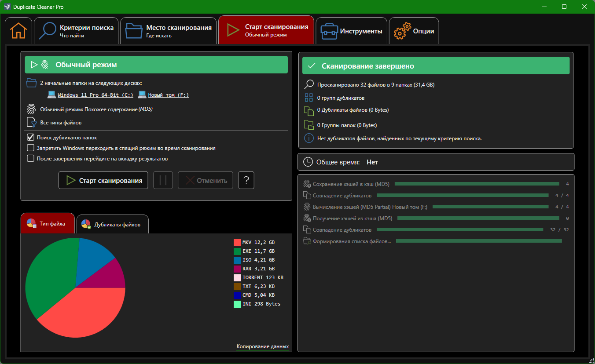Click the fingerprint icon beside Похожее содержание

[31, 109]
